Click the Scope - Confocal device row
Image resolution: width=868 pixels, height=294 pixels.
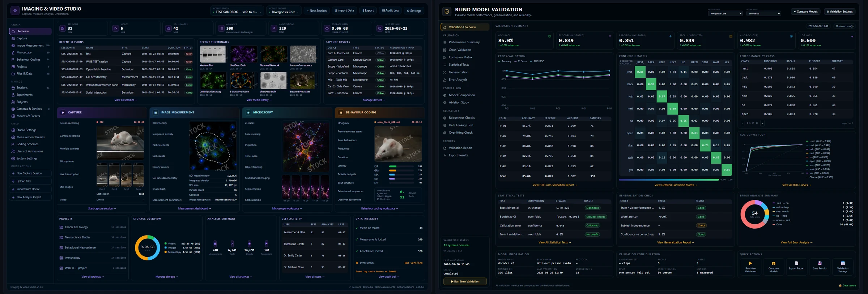(374, 73)
